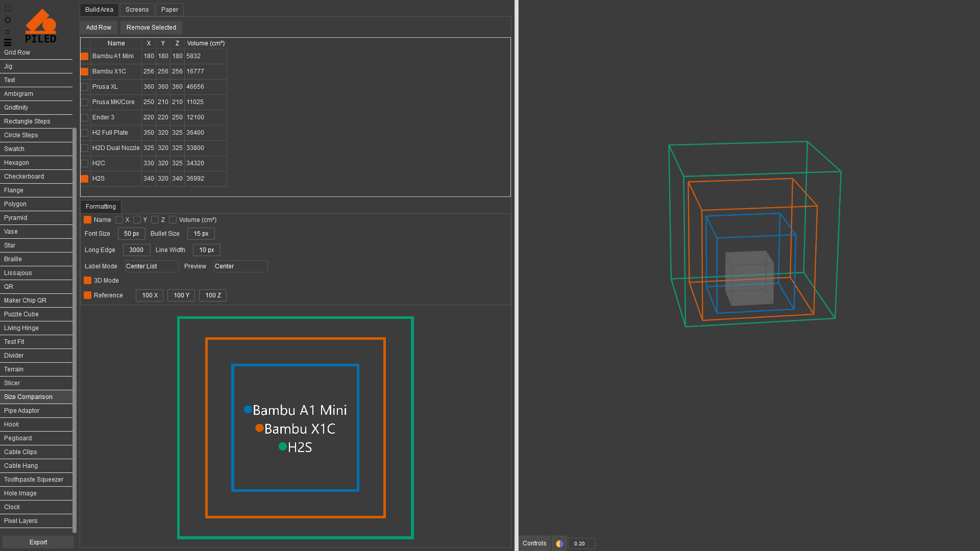This screenshot has height=551, width=980.
Task: Open the hamburger menu icon
Action: coord(8,42)
